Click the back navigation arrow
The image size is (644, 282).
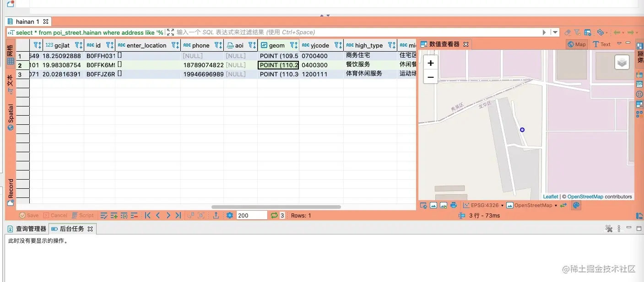[617, 32]
